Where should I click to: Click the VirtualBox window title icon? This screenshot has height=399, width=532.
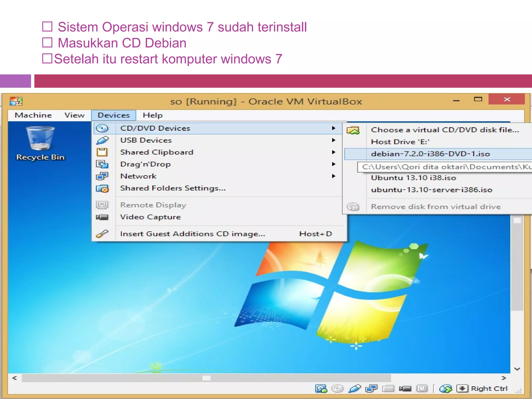point(16,101)
